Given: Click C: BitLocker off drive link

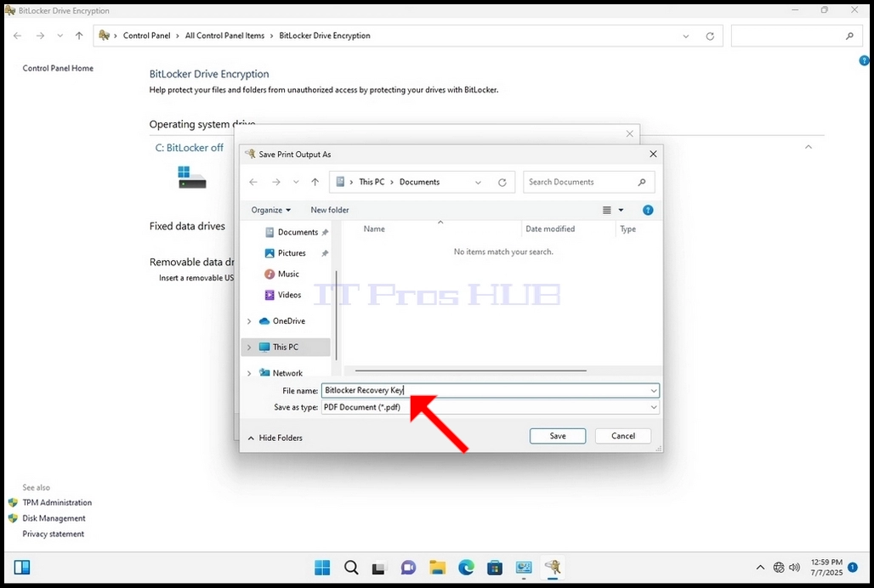Looking at the screenshot, I should point(189,148).
